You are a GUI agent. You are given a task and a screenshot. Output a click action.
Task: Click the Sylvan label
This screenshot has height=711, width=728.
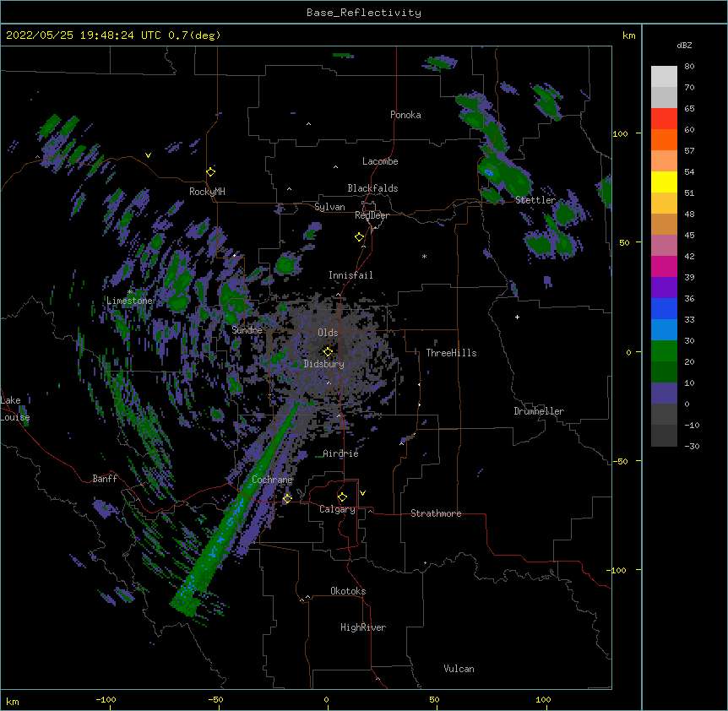coord(329,207)
